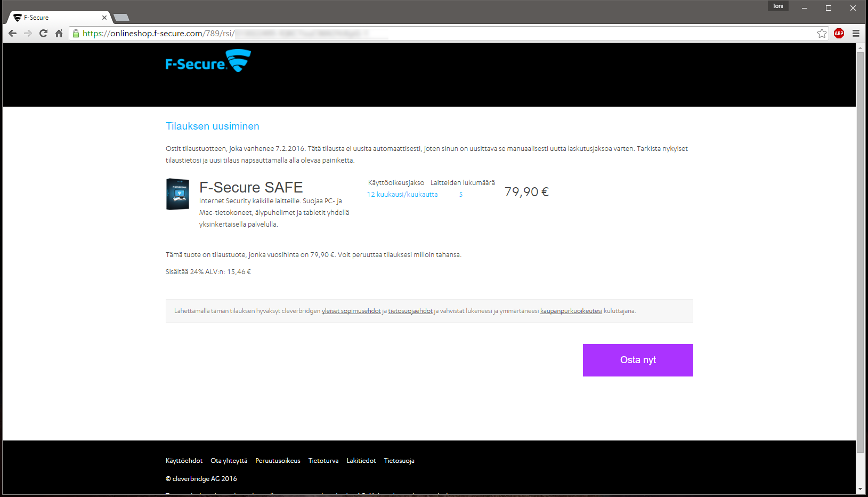Click the address bar URL field
This screenshot has width=868, height=497.
448,33
